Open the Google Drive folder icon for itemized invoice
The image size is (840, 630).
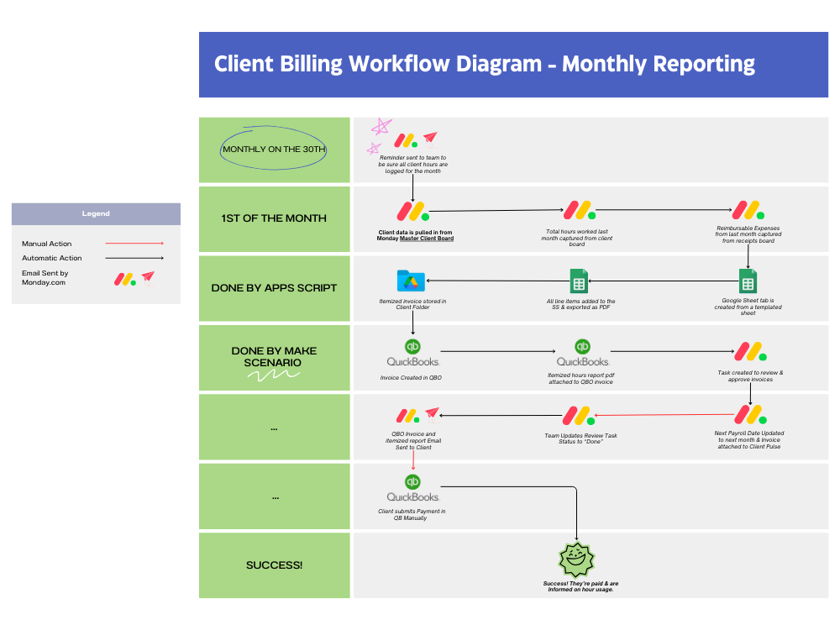pyautogui.click(x=411, y=281)
